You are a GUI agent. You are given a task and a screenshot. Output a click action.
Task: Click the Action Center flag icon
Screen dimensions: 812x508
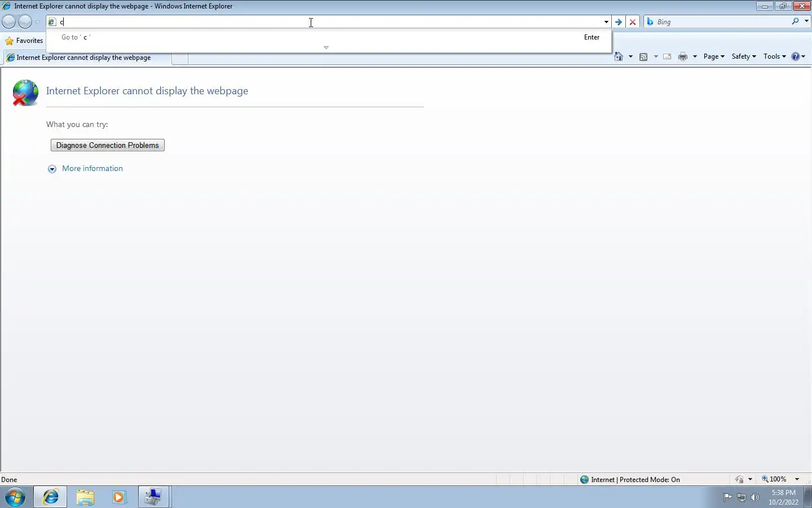point(727,497)
